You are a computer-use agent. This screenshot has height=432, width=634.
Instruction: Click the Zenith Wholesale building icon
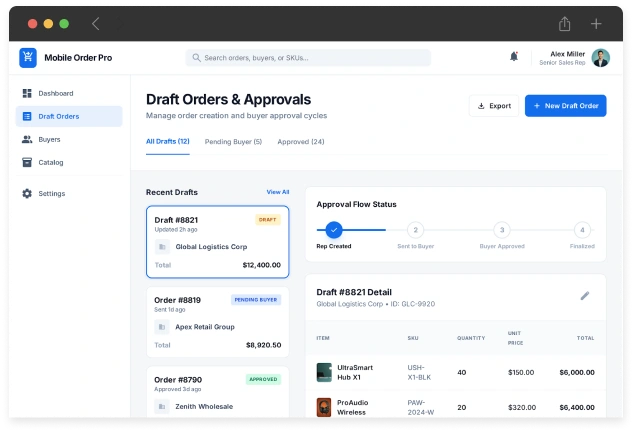(x=162, y=407)
